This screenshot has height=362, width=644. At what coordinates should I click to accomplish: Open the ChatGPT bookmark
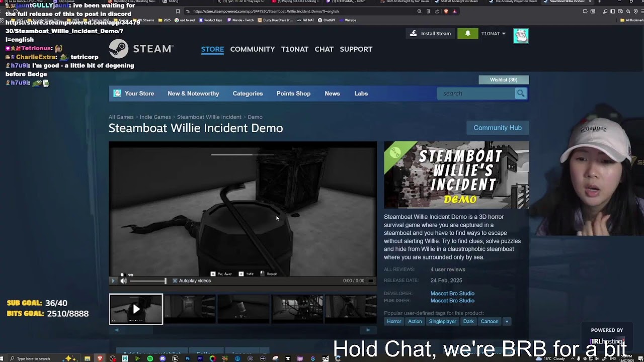pos(327,20)
